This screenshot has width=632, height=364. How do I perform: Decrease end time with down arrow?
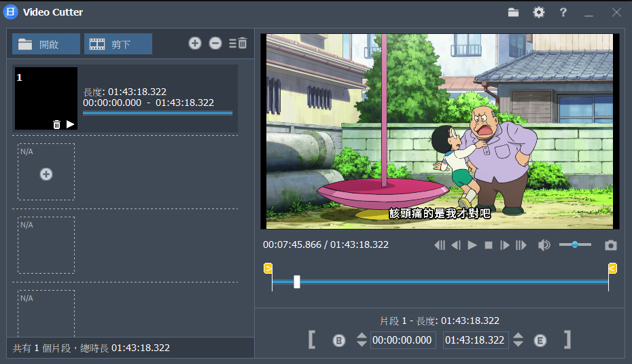click(518, 344)
